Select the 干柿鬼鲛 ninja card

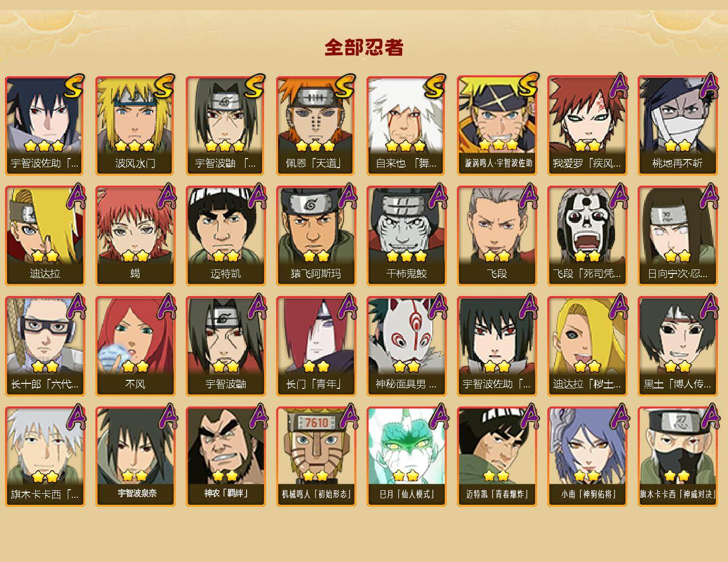[406, 236]
